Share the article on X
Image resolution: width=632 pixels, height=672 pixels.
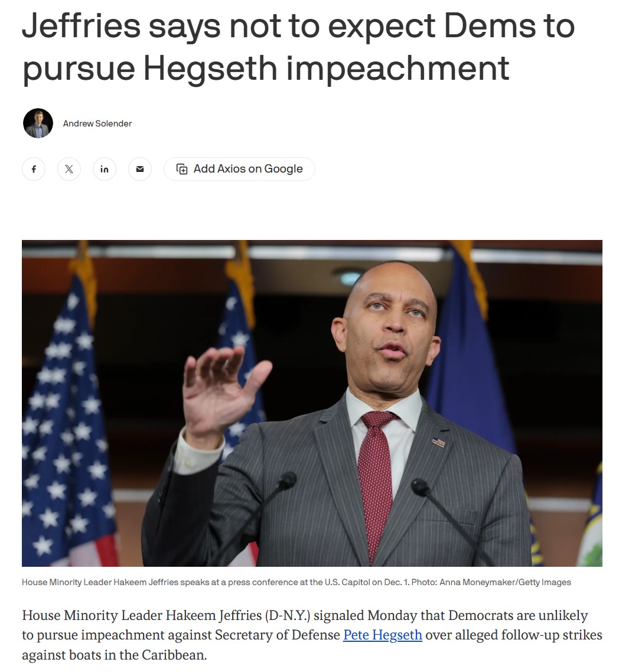click(x=69, y=169)
